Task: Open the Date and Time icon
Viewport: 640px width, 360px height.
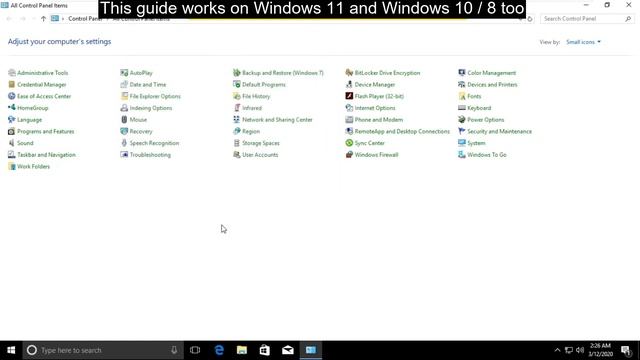Action: coord(124,84)
